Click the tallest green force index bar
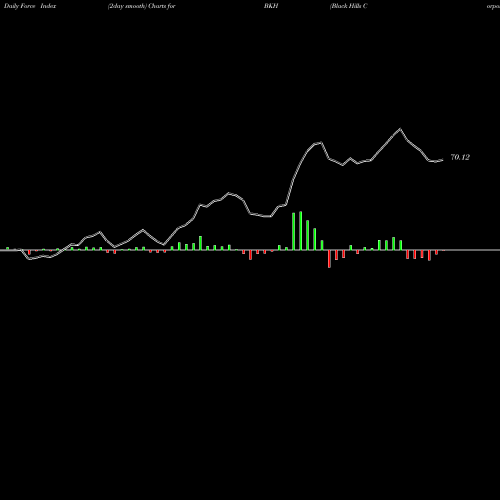 [x=301, y=230]
